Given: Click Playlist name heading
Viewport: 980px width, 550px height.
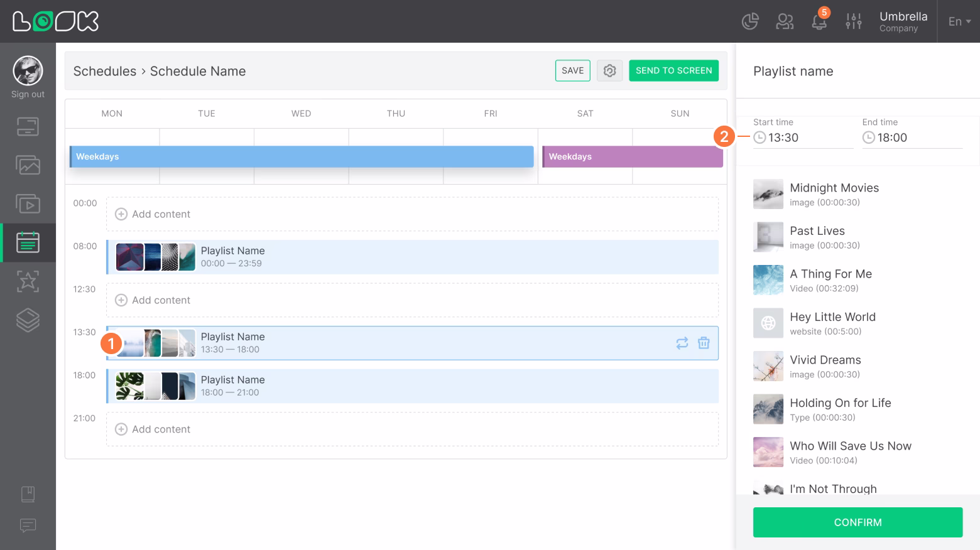Looking at the screenshot, I should coord(793,72).
